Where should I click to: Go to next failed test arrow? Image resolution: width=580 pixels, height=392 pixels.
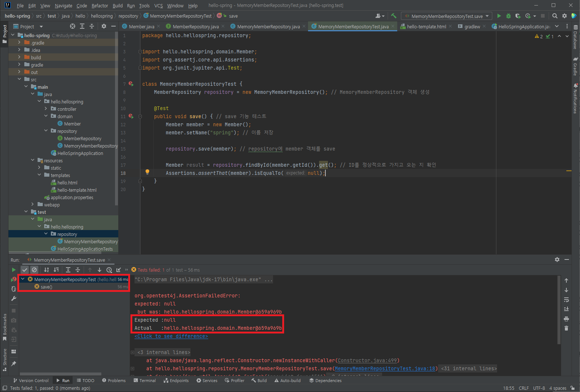click(x=99, y=270)
